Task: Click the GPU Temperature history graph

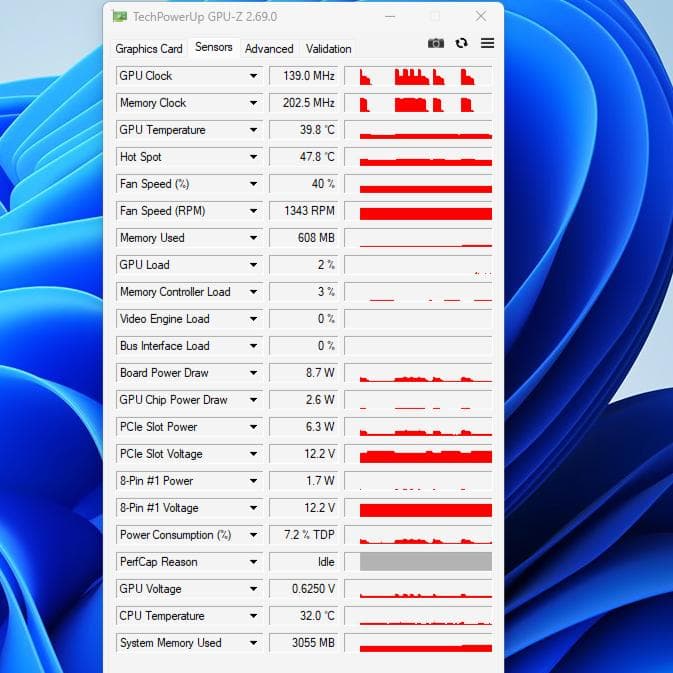Action: 418,130
